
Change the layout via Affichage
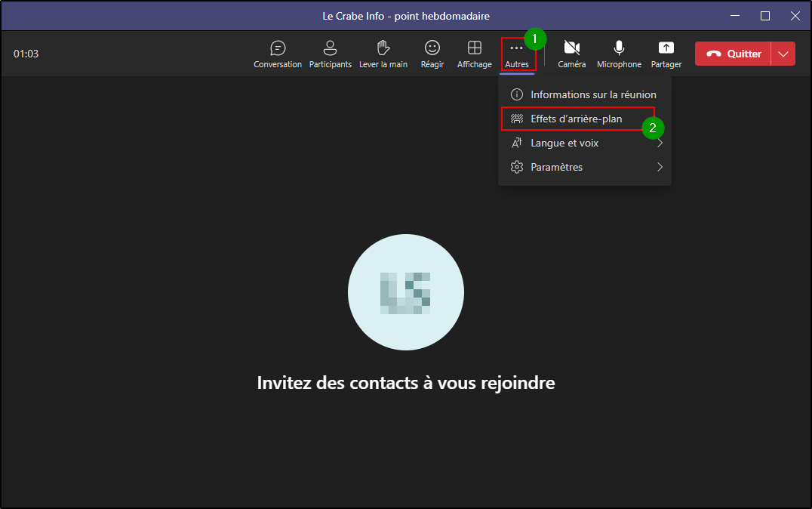[474, 54]
